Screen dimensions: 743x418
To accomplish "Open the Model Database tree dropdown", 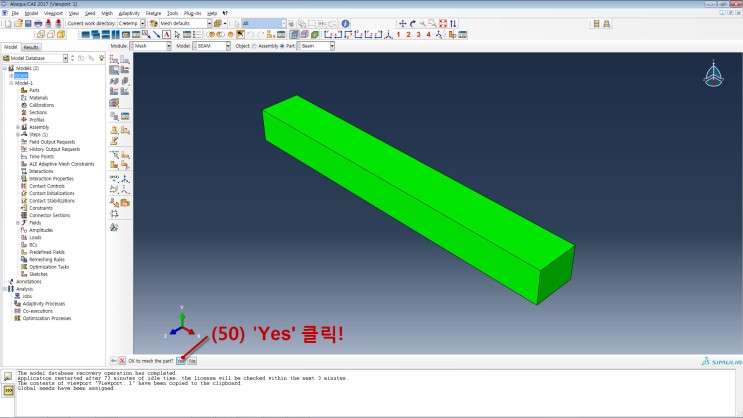I will 65,58.
